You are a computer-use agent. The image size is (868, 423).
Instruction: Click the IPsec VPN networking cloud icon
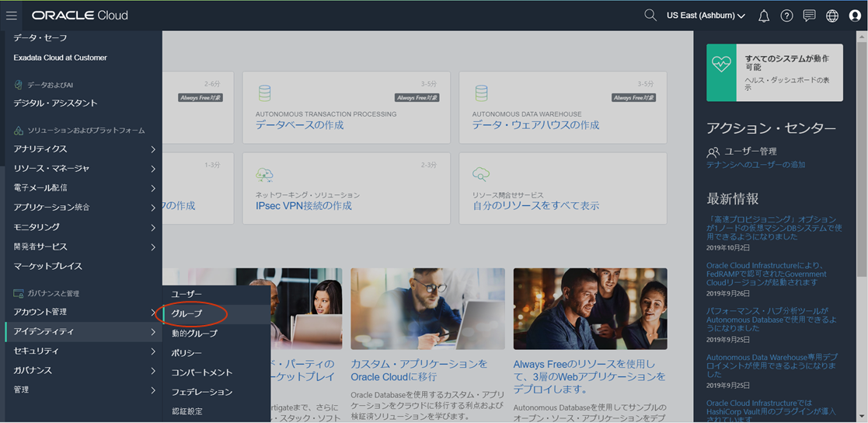pyautogui.click(x=264, y=176)
